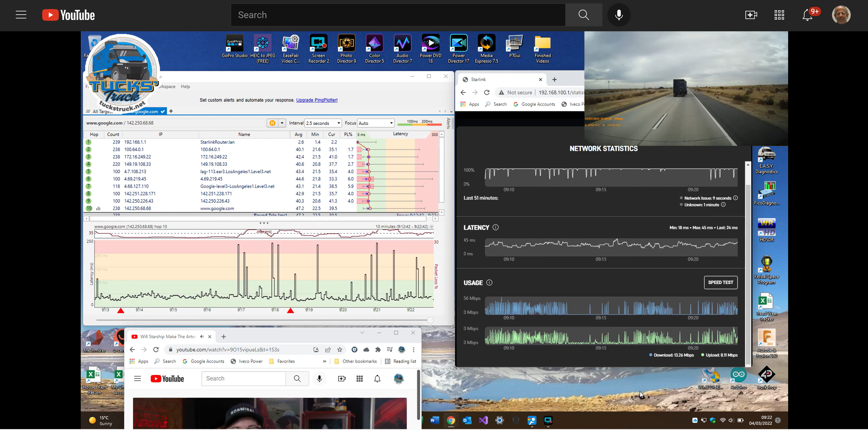Open Iveco Power bookmark in YouTube window
The image size is (868, 430).
[x=247, y=361]
